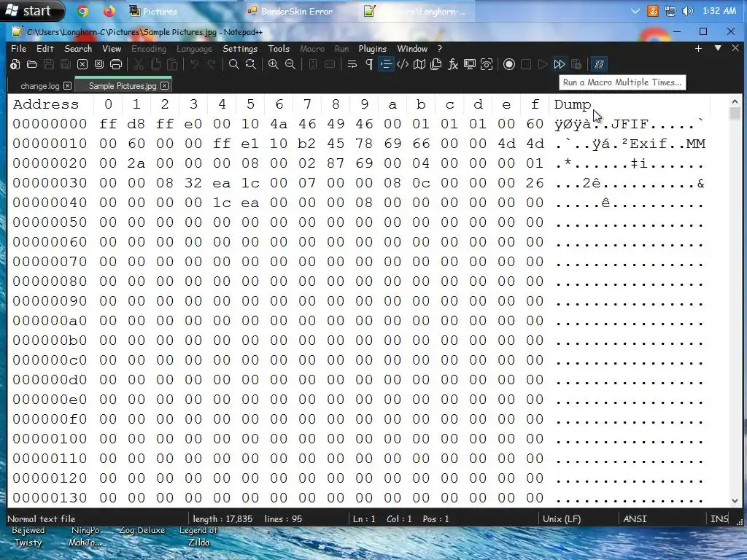The width and height of the screenshot is (747, 560).
Task: Open the Tools menu
Action: click(279, 49)
